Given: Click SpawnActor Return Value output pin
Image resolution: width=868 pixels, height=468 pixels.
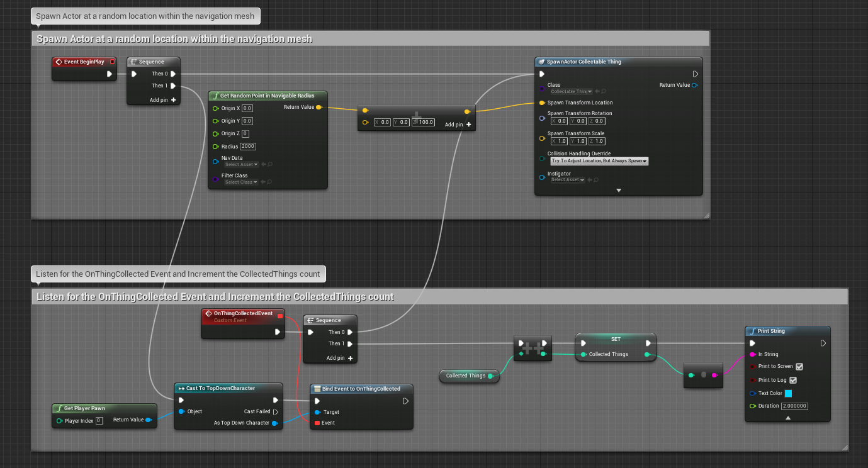Looking at the screenshot, I should pyautogui.click(x=694, y=85).
